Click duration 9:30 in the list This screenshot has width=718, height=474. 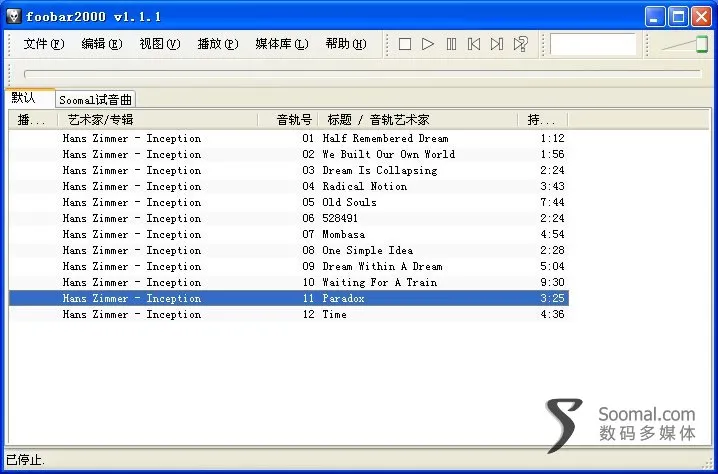[x=552, y=283]
